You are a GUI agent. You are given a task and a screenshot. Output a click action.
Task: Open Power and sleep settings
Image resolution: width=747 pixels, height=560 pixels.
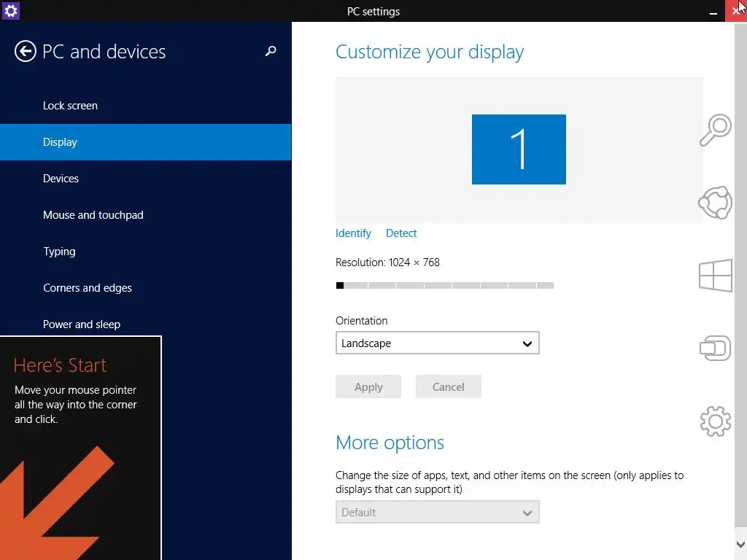point(146,324)
